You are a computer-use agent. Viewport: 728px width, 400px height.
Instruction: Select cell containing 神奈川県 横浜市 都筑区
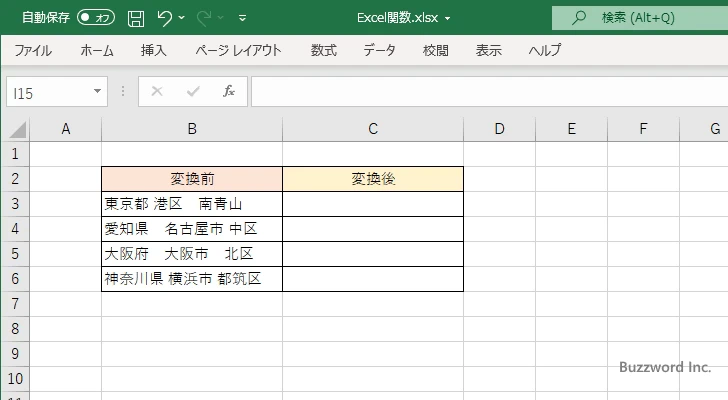(x=192, y=279)
